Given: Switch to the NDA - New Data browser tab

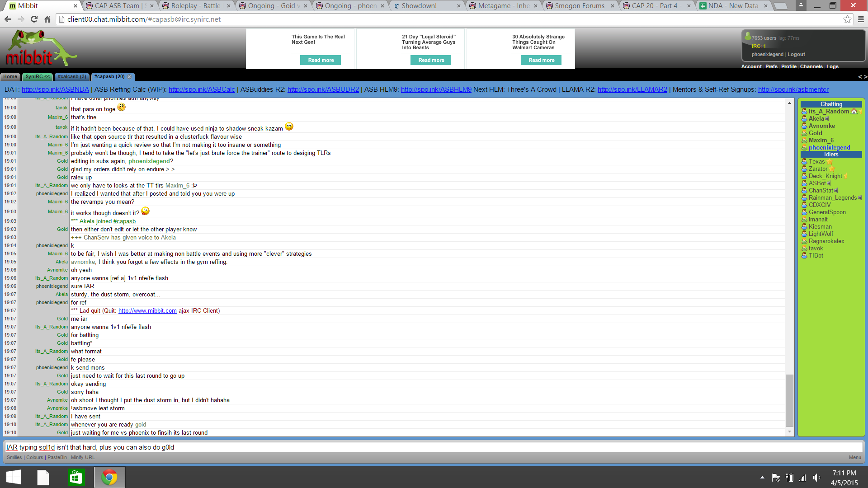Looking at the screenshot, I should [733, 6].
